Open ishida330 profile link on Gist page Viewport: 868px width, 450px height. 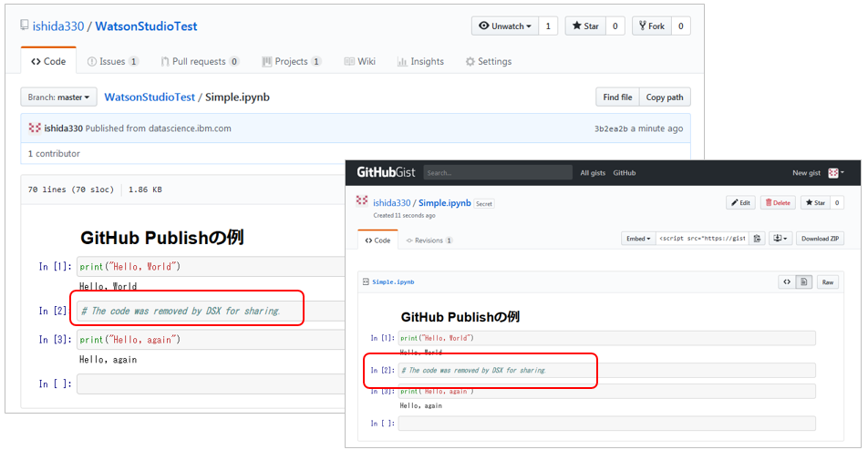[x=391, y=203]
